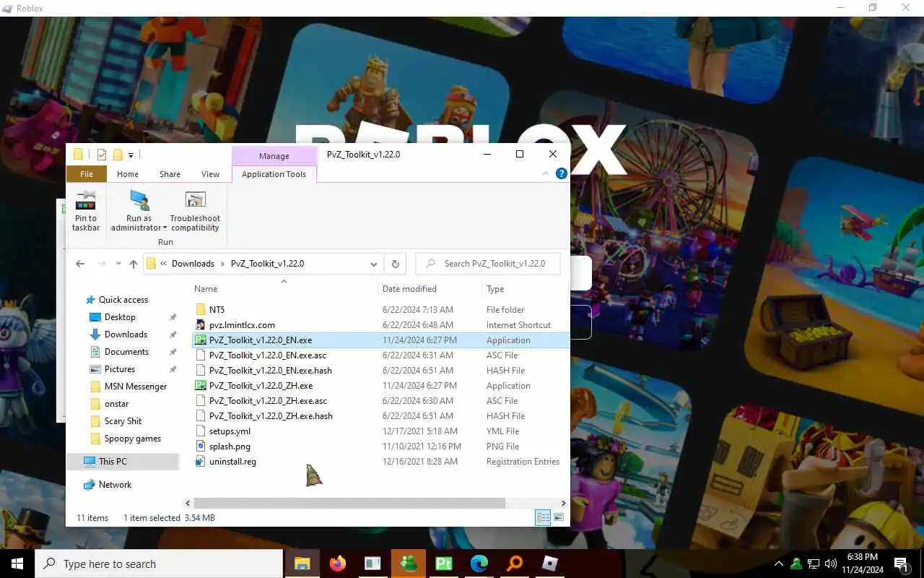This screenshot has height=578, width=924.
Task: Click the Properties quick access checkmark icon
Action: (x=101, y=155)
